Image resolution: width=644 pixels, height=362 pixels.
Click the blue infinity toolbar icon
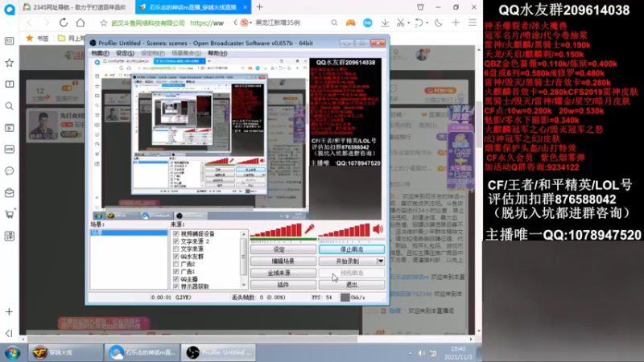click(x=368, y=23)
